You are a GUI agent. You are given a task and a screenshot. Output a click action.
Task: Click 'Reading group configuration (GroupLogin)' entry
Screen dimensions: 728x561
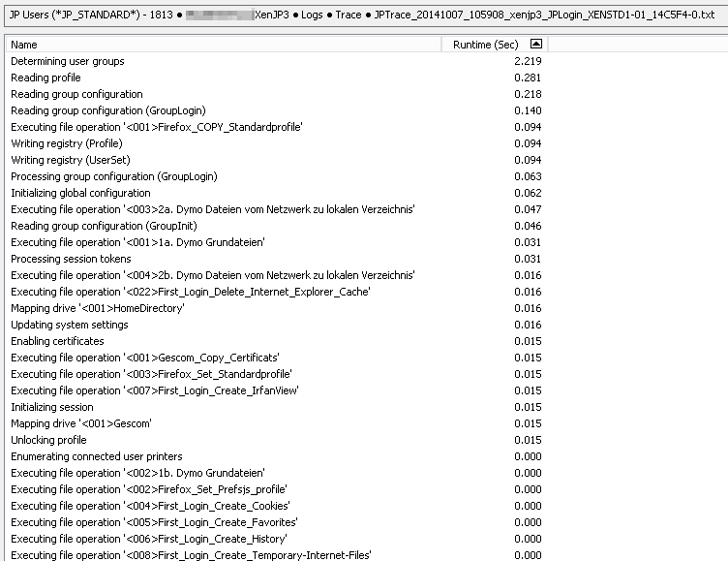click(107, 110)
